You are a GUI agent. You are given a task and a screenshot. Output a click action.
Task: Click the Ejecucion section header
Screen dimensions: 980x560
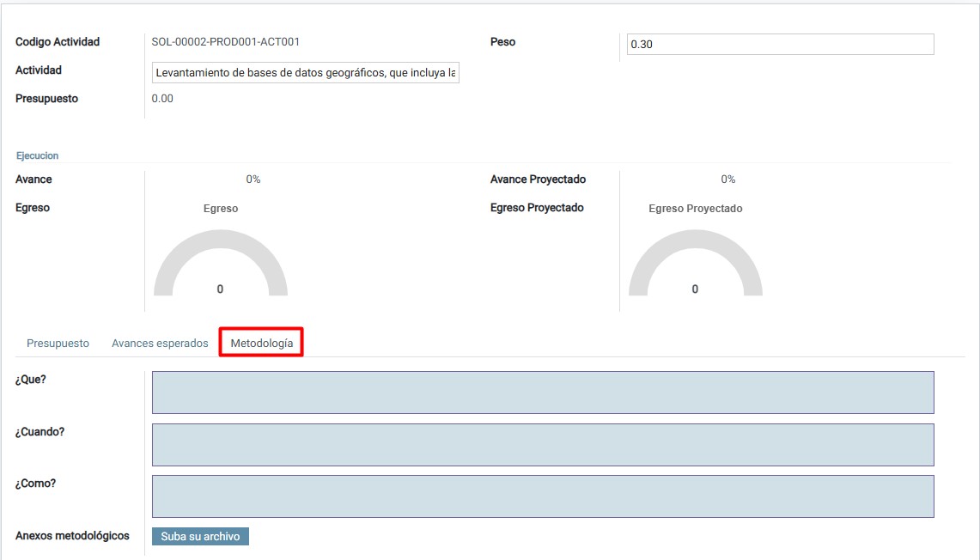pyautogui.click(x=37, y=155)
